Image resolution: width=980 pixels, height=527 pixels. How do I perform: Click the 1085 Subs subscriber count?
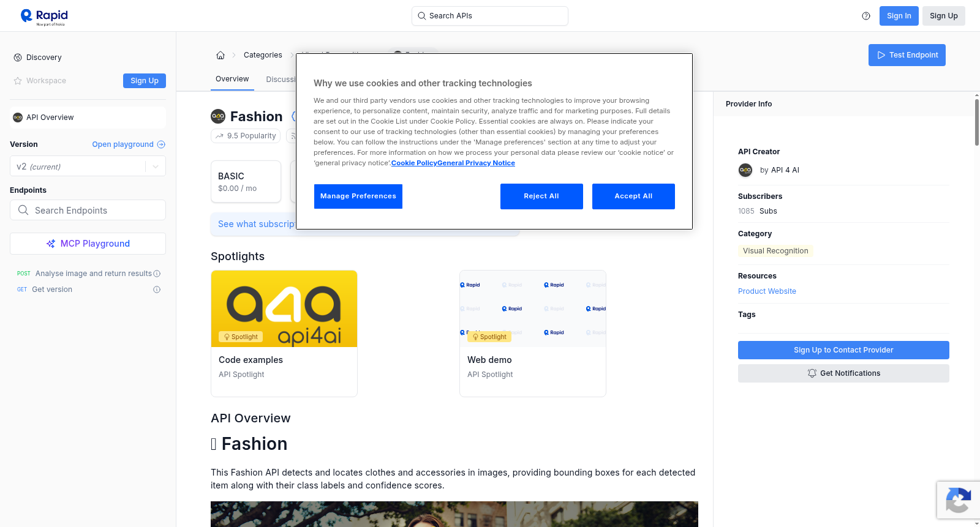click(x=758, y=211)
